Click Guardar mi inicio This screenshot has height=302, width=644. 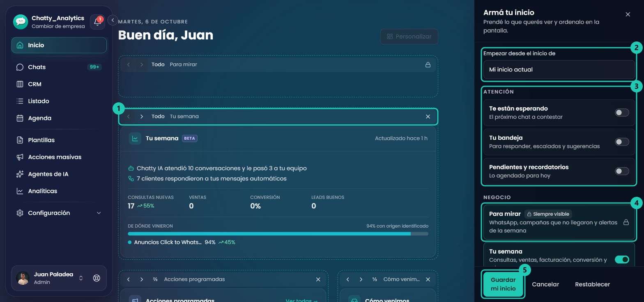(503, 284)
